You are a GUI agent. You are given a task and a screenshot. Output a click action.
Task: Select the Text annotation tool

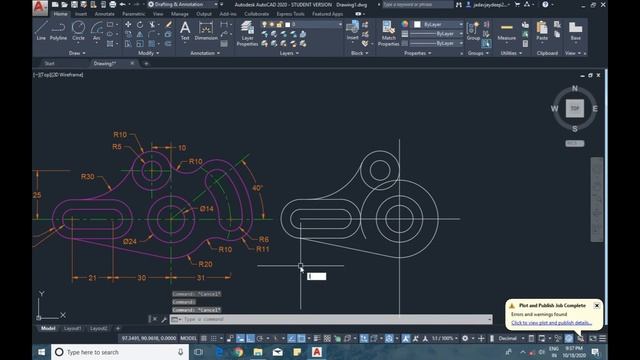point(185,31)
